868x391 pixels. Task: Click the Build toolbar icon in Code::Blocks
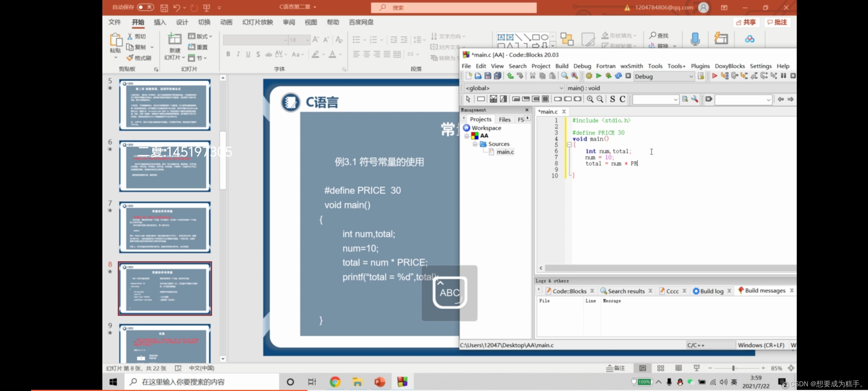coord(588,76)
